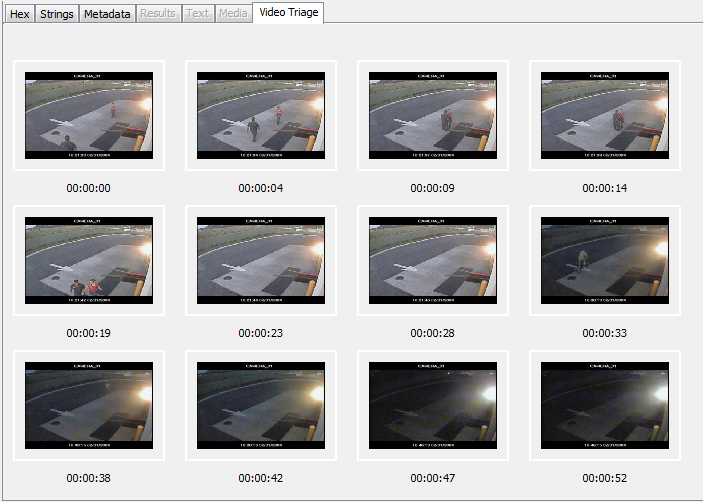
Task: Open the video frame thumbnail at 00:00:00
Action: tap(89, 115)
